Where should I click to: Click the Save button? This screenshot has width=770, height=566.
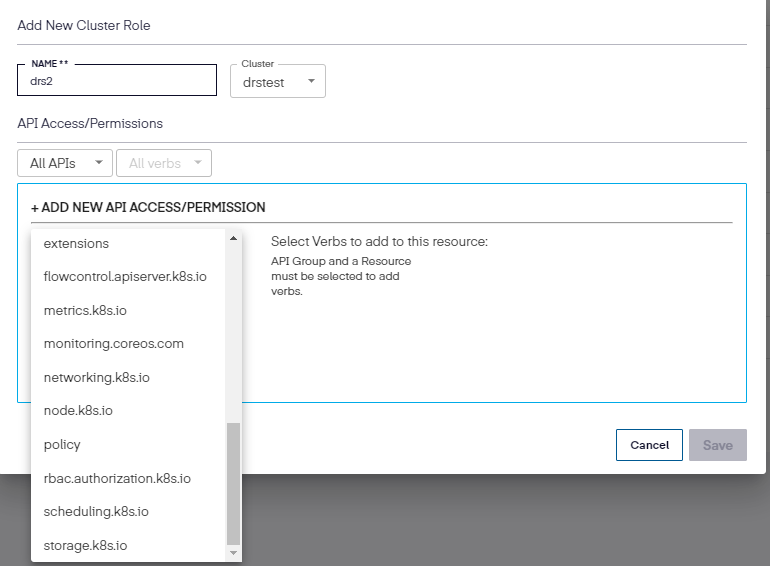(x=717, y=445)
